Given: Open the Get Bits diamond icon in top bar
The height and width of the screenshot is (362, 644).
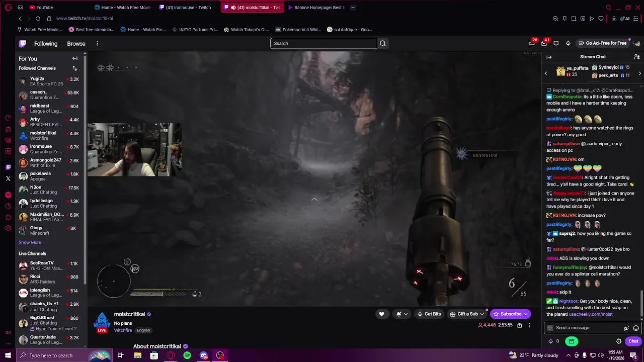Looking at the screenshot, I should click(568, 43).
